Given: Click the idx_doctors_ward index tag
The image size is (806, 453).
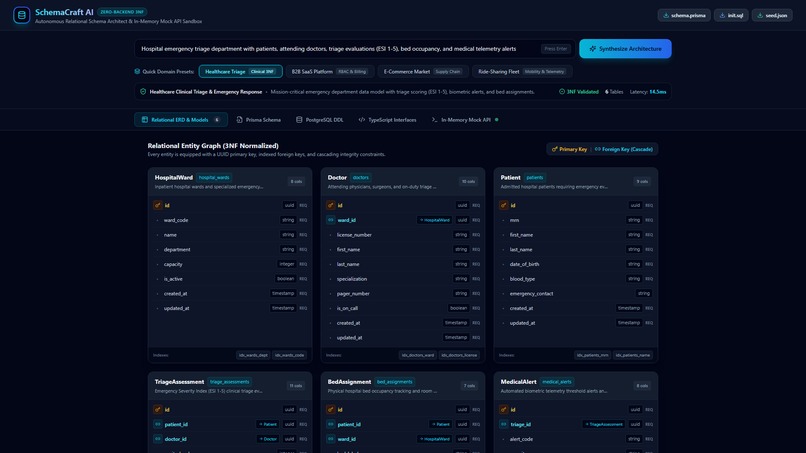Looking at the screenshot, I should [417, 355].
